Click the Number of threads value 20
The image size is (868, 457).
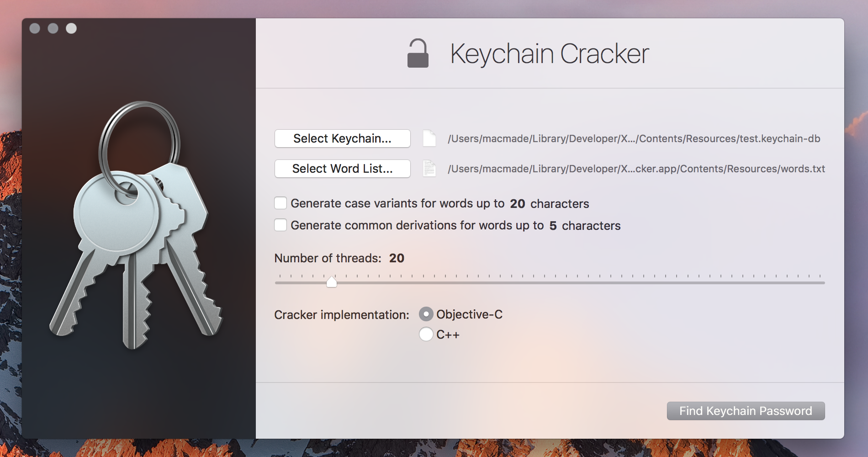pyautogui.click(x=397, y=258)
